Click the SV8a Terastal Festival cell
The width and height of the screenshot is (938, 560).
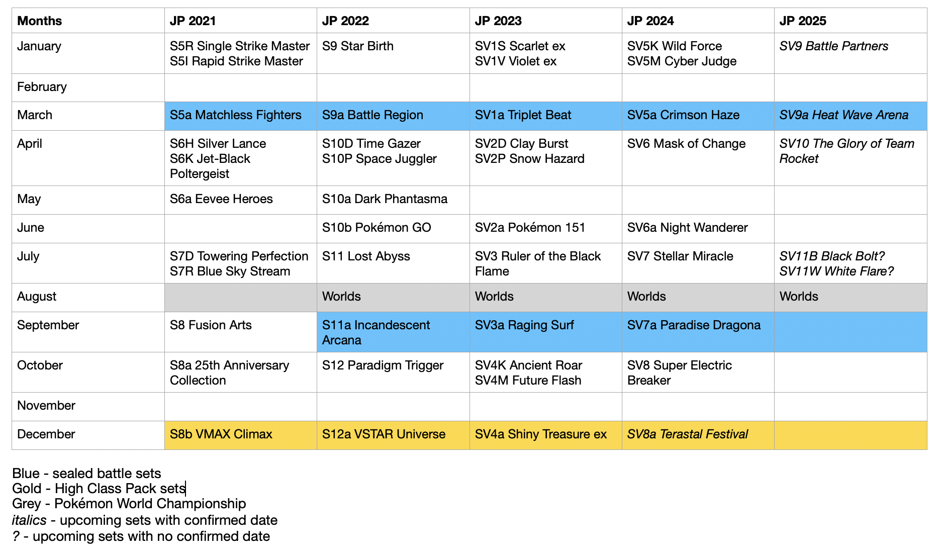[697, 435]
